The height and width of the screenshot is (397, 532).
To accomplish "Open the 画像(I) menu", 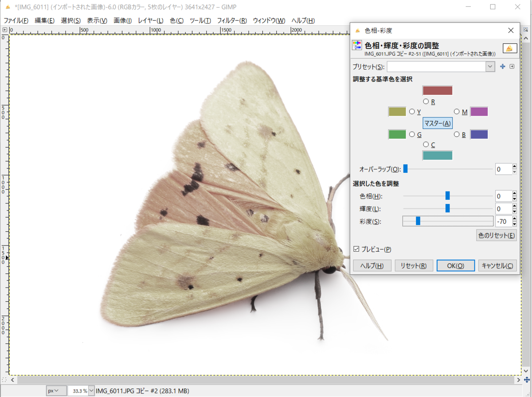I will coord(123,20).
